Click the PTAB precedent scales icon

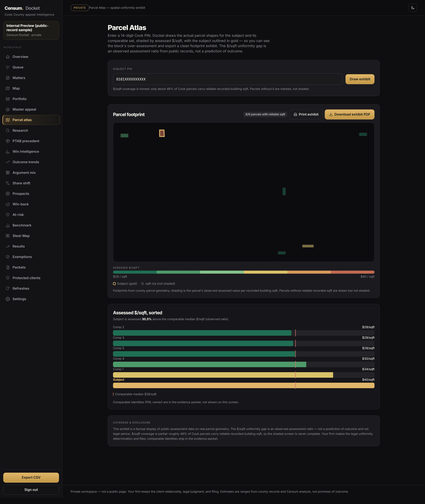coord(8,141)
